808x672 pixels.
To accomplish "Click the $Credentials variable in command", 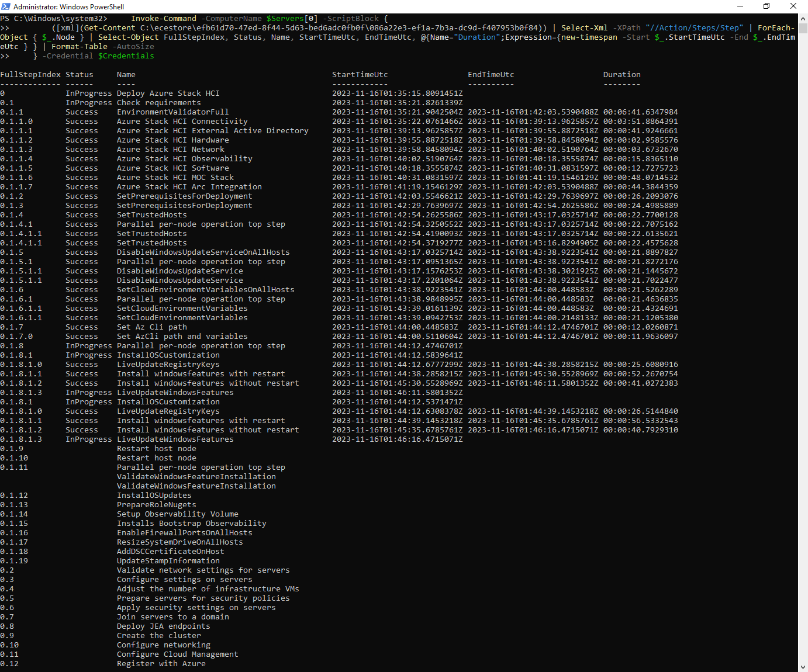I will pos(126,56).
